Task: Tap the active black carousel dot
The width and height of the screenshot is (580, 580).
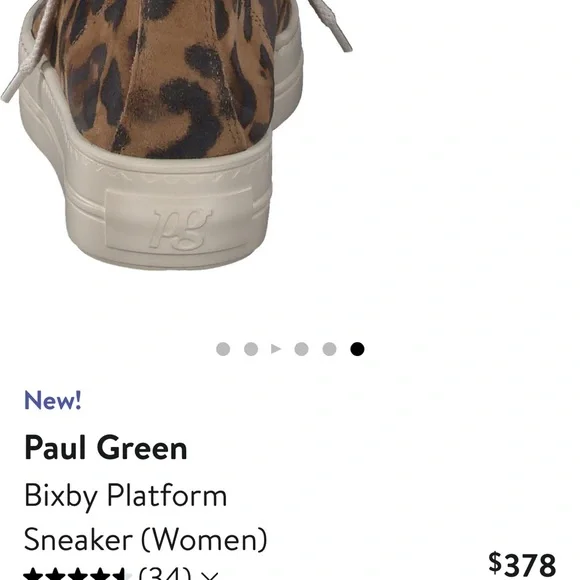Action: click(x=357, y=349)
